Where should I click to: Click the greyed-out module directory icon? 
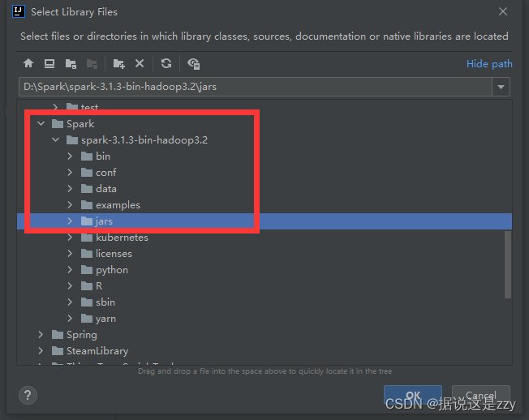tap(92, 64)
